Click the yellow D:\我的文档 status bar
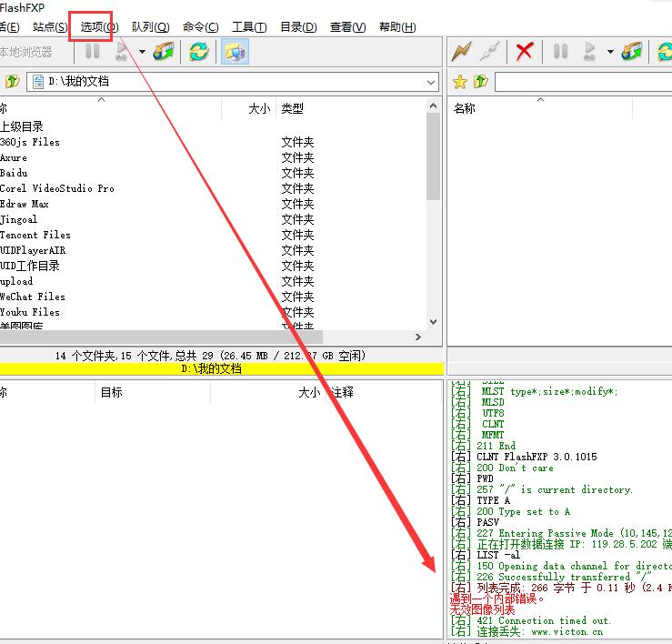672x644 pixels. (x=222, y=368)
